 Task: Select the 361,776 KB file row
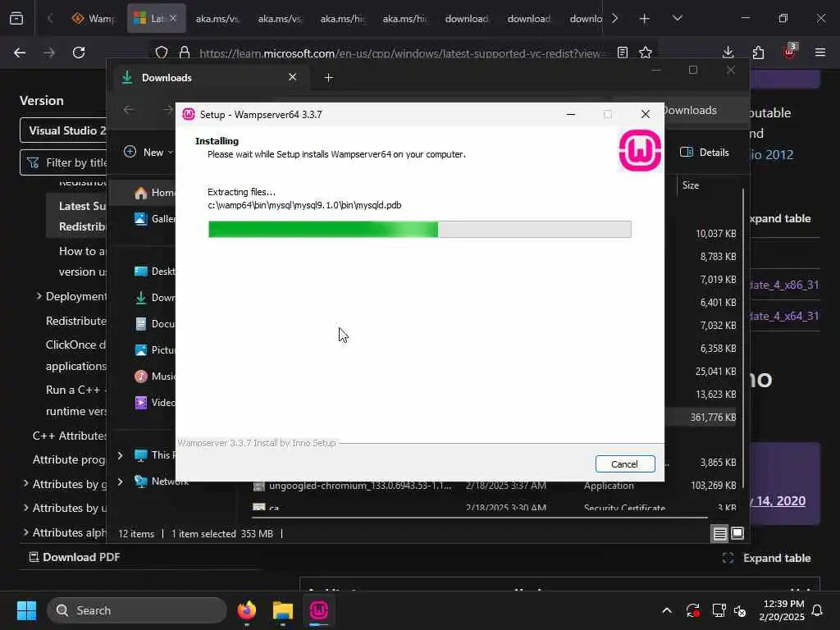702,418
